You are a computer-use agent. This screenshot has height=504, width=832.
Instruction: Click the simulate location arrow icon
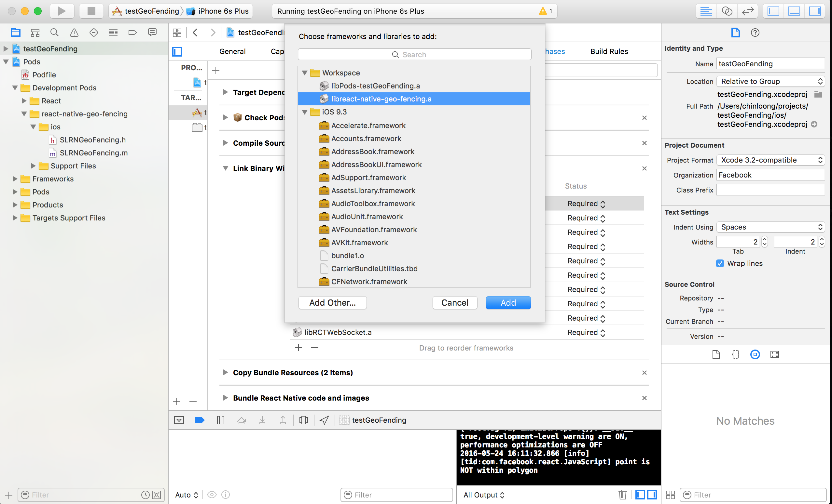pyautogui.click(x=324, y=420)
